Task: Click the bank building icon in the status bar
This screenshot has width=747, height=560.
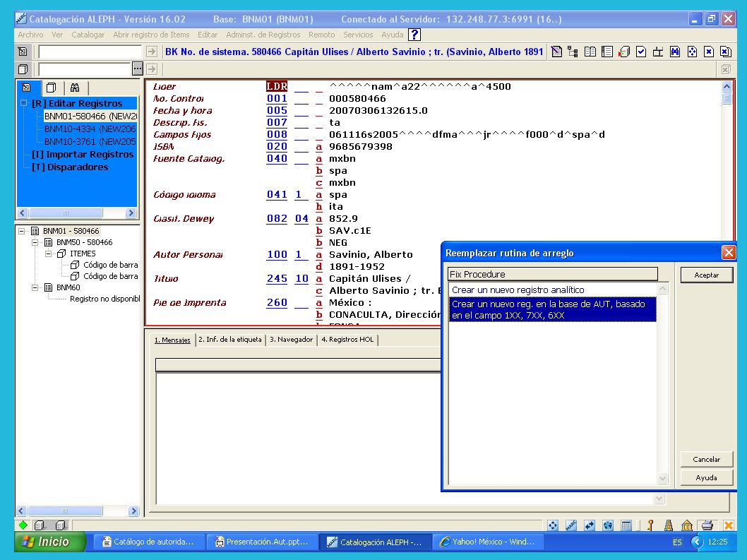Action: pos(687,525)
